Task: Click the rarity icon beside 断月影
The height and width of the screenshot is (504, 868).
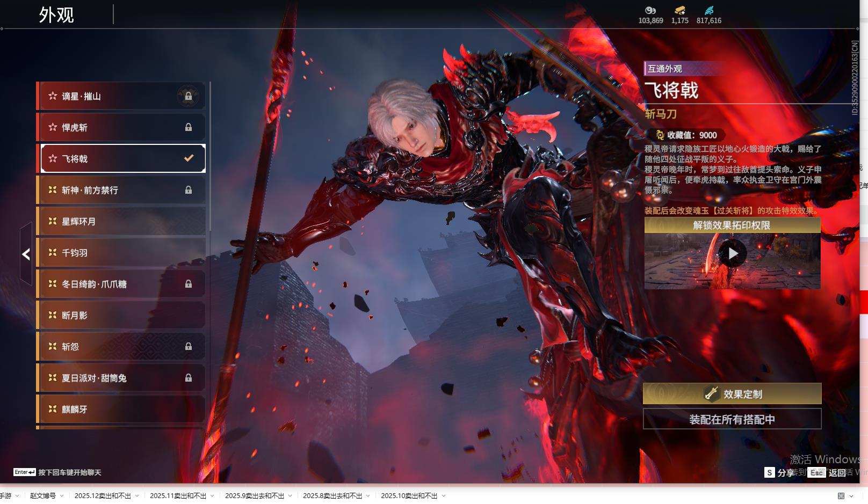Action: click(x=53, y=315)
